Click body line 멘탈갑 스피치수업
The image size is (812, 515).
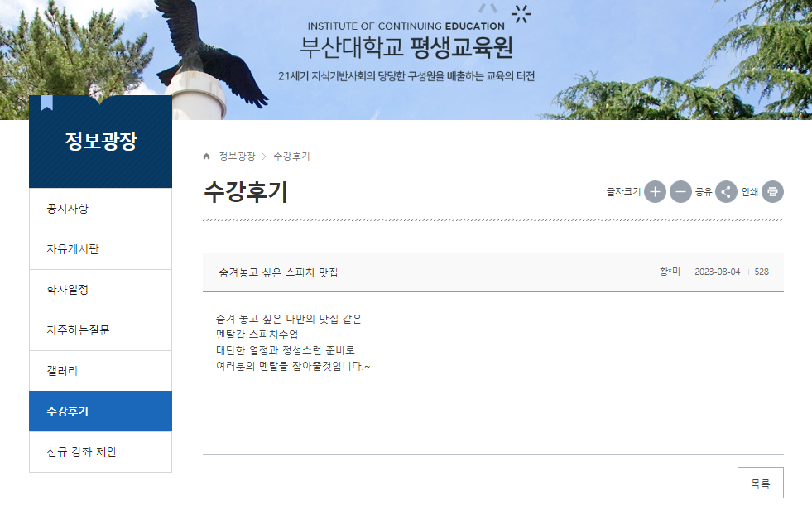click(x=257, y=335)
